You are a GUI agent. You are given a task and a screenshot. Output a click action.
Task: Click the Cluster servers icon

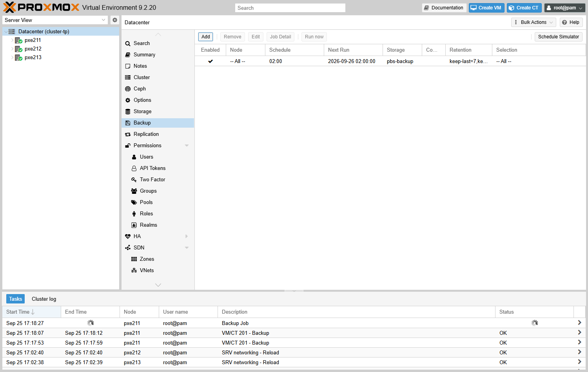click(128, 78)
